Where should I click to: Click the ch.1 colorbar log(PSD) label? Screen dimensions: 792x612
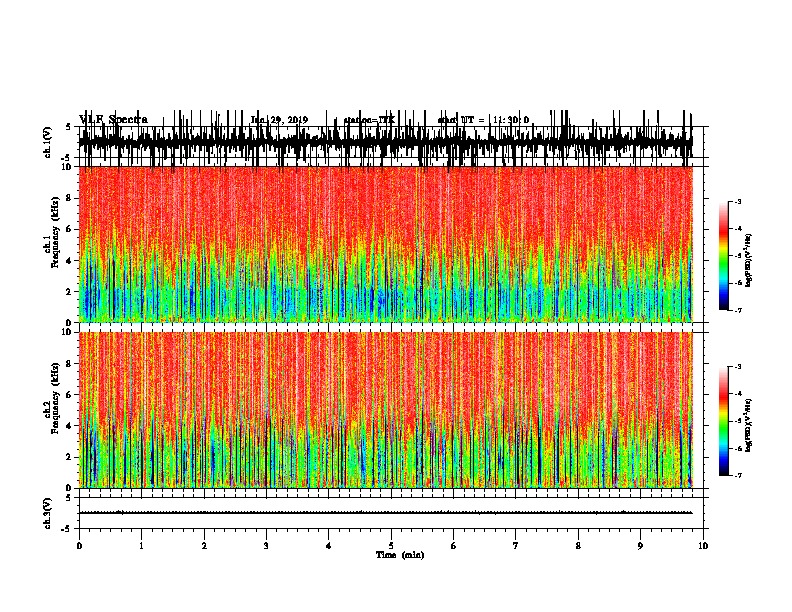(748, 260)
